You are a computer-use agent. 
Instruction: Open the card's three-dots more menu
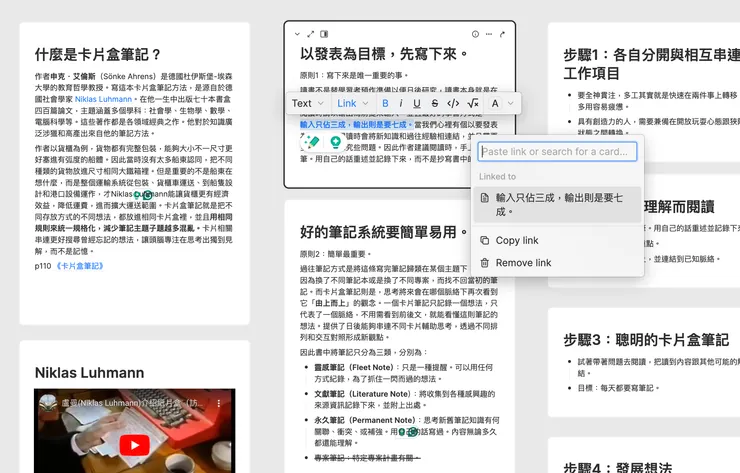(x=489, y=34)
